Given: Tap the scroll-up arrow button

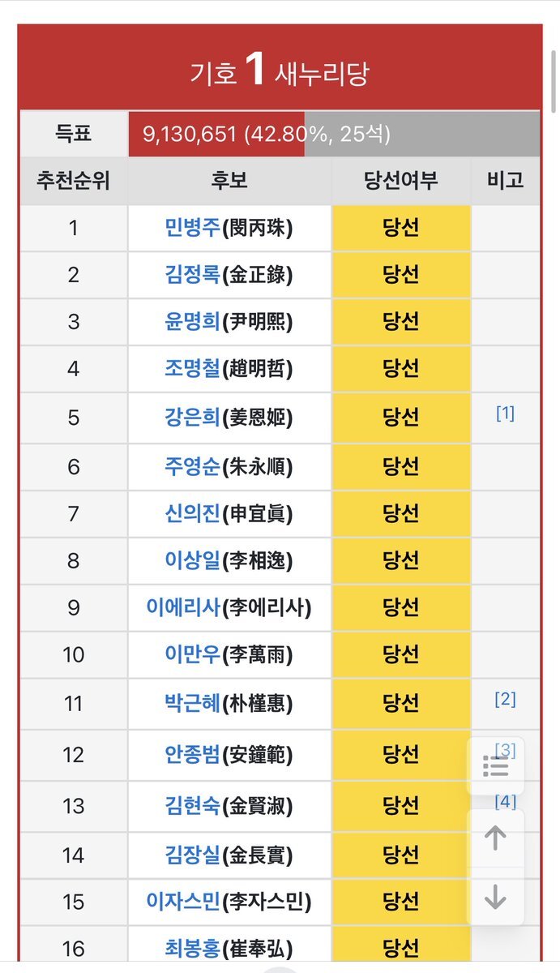Looking at the screenshot, I should pyautogui.click(x=495, y=839).
